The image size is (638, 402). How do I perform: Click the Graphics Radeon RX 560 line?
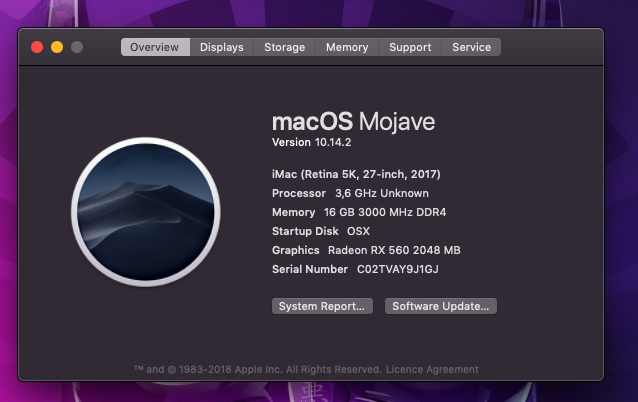[x=366, y=250]
